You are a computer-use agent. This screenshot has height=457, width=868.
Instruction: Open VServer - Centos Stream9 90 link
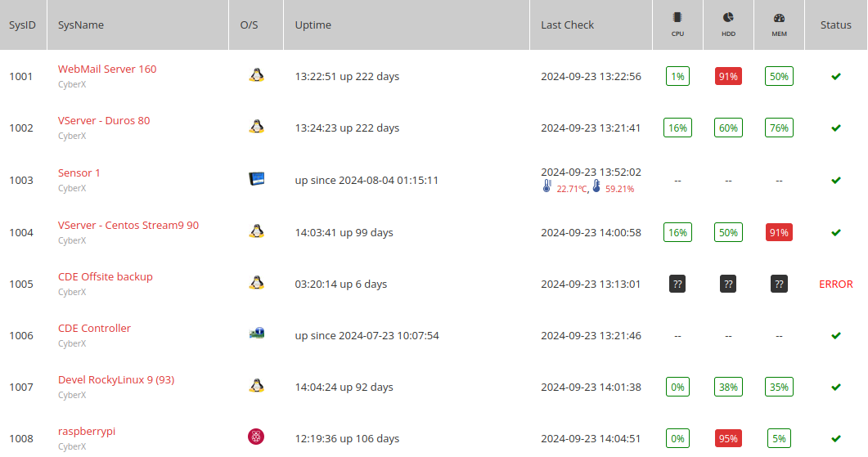pos(128,225)
